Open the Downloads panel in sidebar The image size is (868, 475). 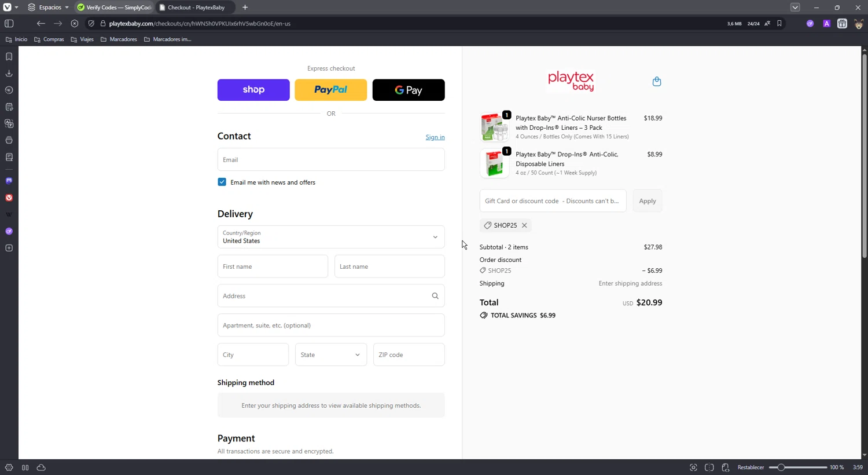pos(9,74)
